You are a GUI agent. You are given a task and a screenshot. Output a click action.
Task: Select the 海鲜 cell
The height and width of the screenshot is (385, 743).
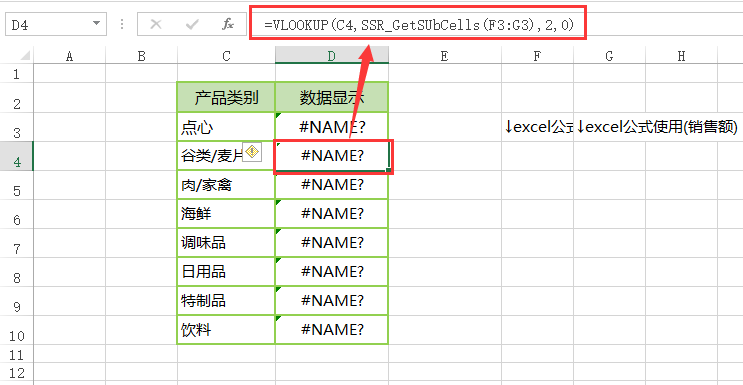(226, 214)
